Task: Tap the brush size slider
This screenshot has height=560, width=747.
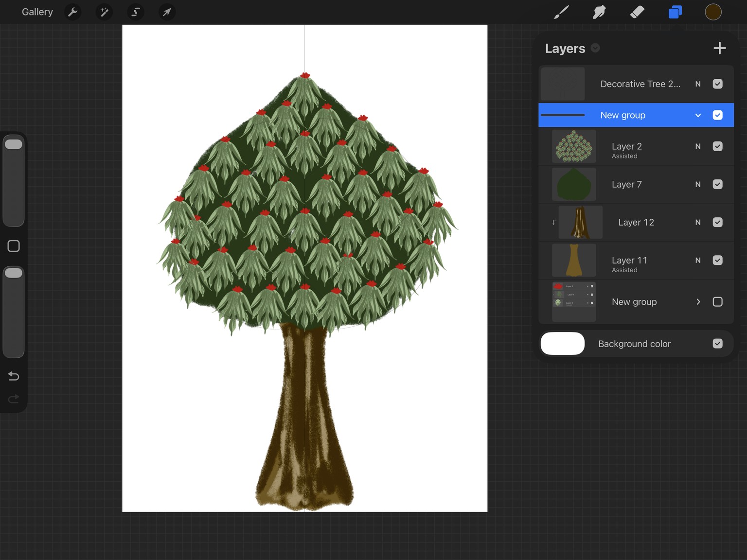Action: (14, 180)
